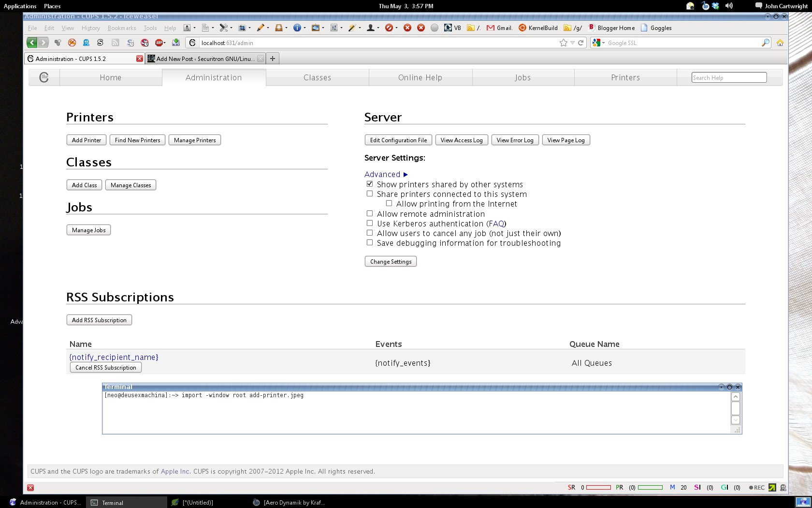Image resolution: width=812 pixels, height=508 pixels.
Task: Switch to the Jobs tab in CUPS
Action: point(522,77)
